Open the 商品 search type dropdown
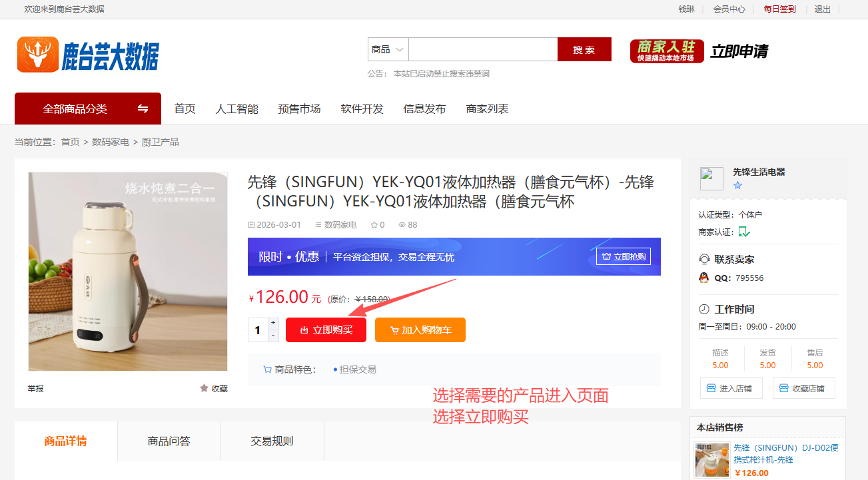Screen dimensions: 868x480 388,49
